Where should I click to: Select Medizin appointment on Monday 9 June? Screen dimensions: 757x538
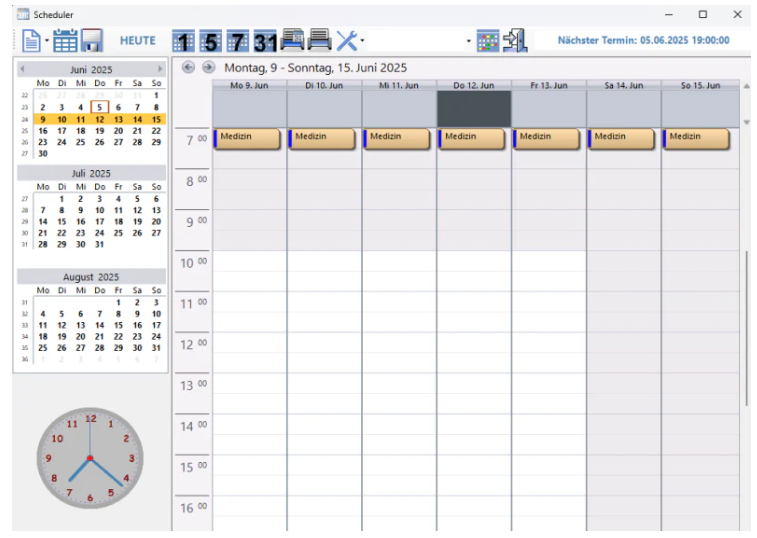(x=247, y=139)
